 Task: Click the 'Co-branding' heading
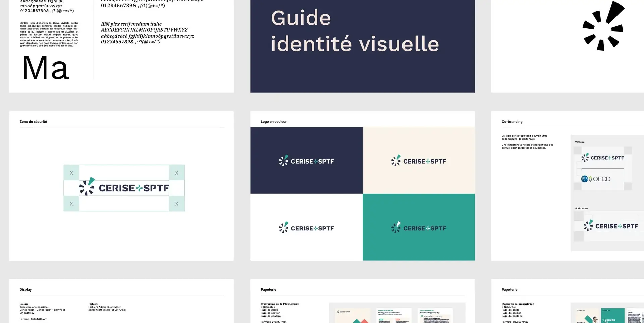512,122
